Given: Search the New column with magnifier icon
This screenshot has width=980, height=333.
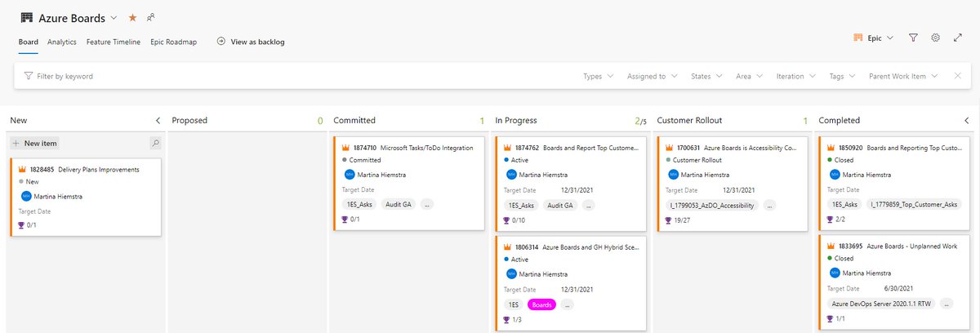Looking at the screenshot, I should coord(155,143).
